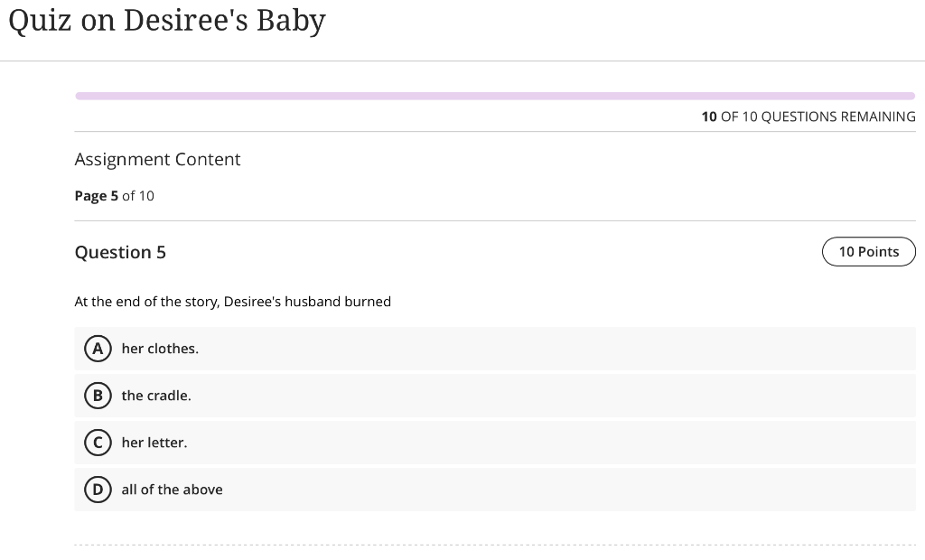Click the letter A inside its circle

(x=98, y=349)
